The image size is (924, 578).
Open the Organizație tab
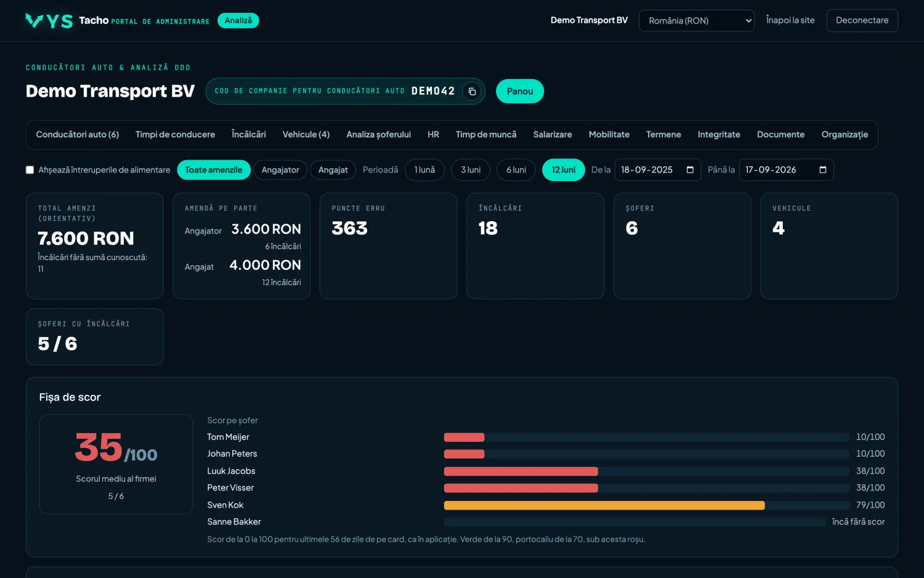[x=845, y=134]
